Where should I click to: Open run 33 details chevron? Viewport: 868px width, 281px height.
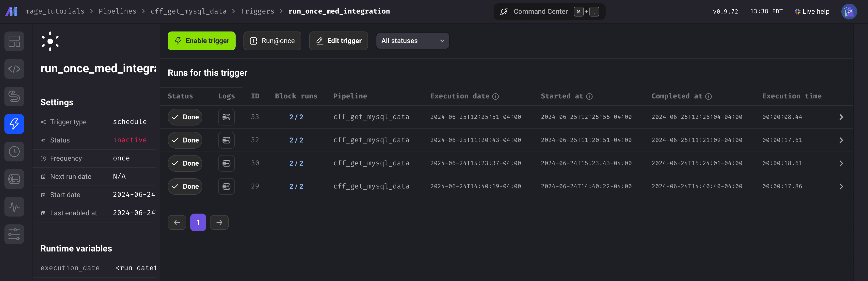click(841, 117)
